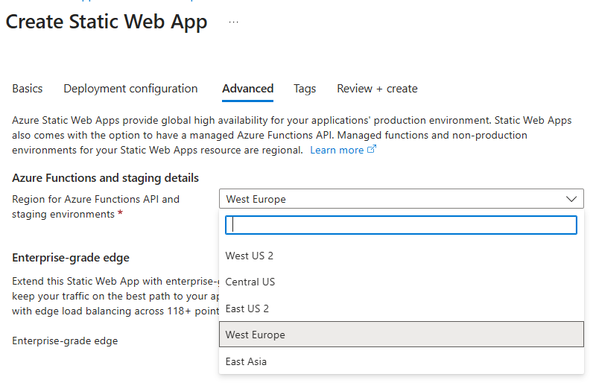Go to the Tags tab
This screenshot has width=596, height=386.
click(304, 89)
